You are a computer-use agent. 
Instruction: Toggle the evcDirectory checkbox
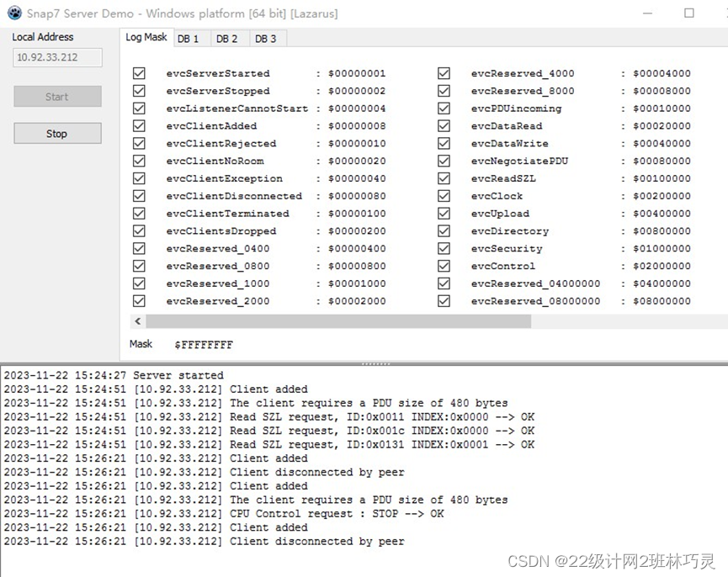point(444,231)
